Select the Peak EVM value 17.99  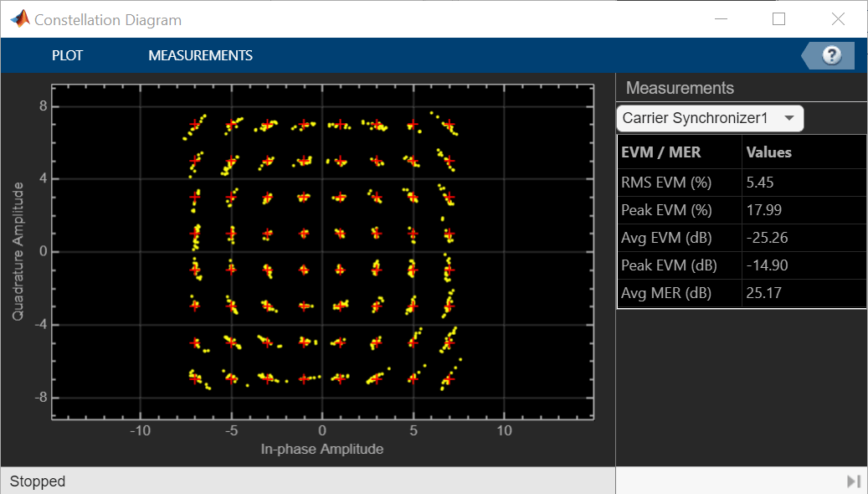[764, 210]
